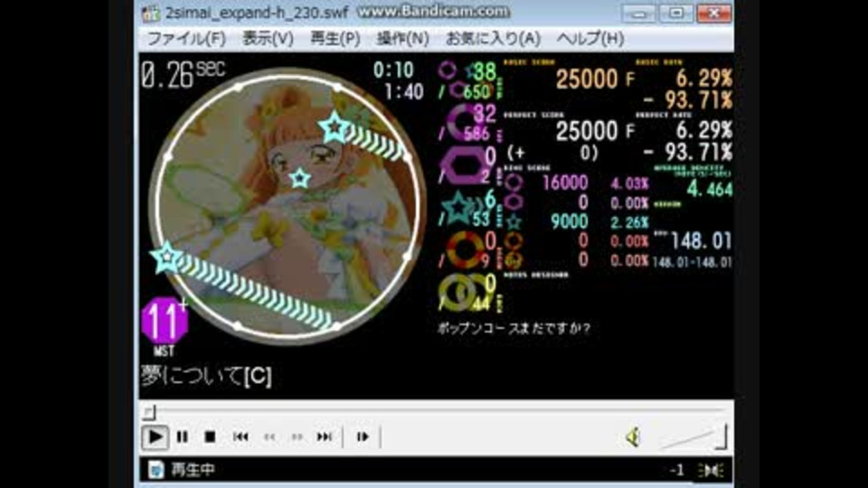Click the 586 count value

[x=476, y=134]
